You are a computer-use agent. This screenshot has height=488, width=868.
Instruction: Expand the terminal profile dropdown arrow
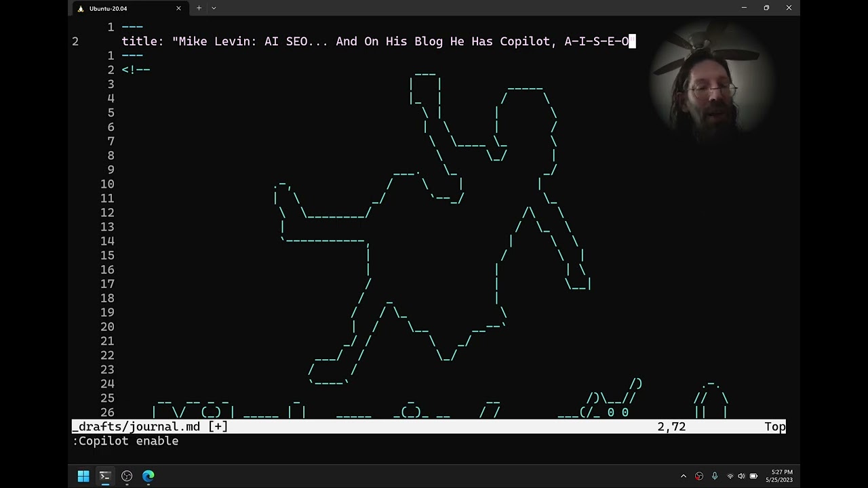pos(214,8)
